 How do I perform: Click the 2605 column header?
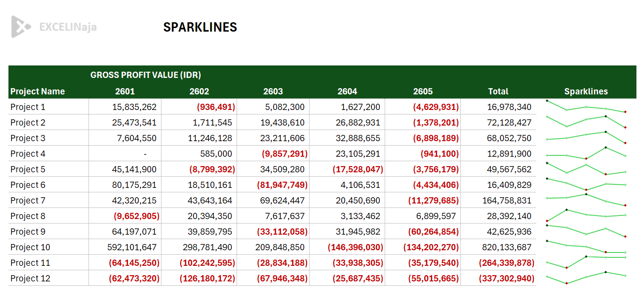pos(423,91)
